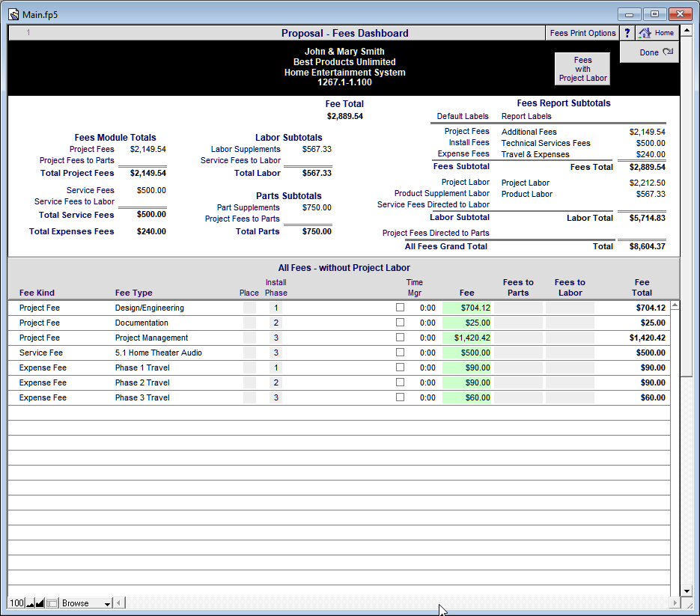Screen dimensions: 700x616
Task: Click the $8,604.37 grand total value
Action: [x=648, y=246]
